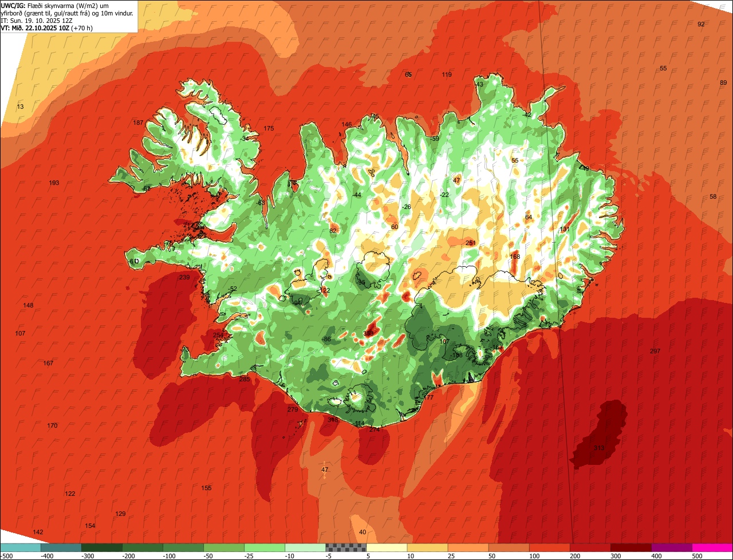
Task: Click the map value '297' southeast of Iceland
Action: pyautogui.click(x=655, y=351)
